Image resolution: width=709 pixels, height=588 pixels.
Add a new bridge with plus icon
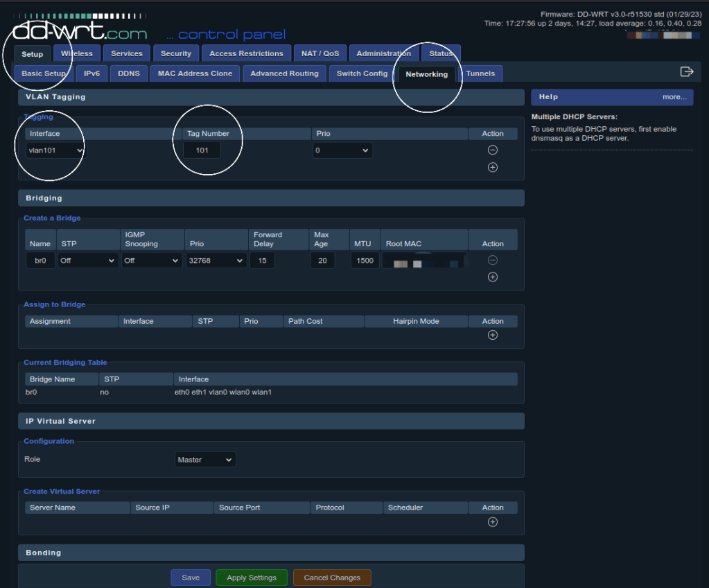493,277
